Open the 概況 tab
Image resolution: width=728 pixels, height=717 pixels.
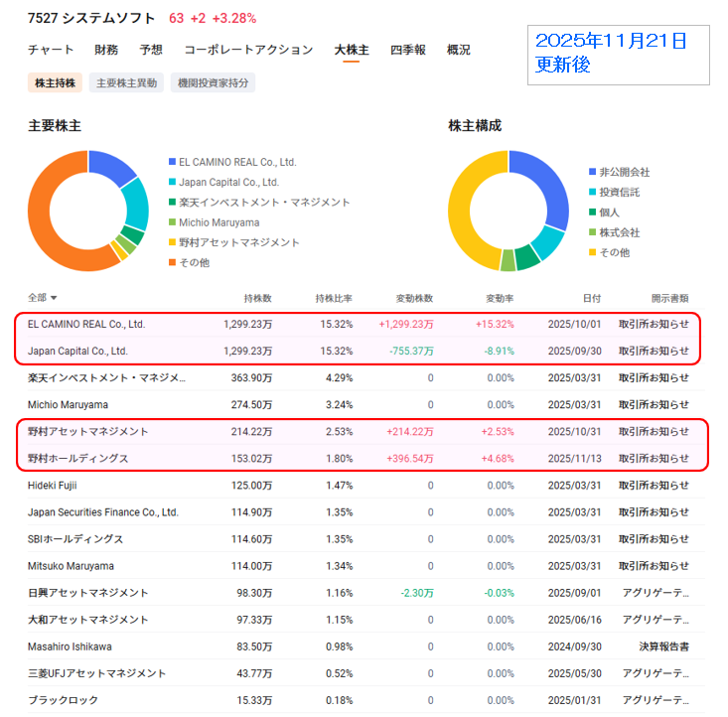459,50
